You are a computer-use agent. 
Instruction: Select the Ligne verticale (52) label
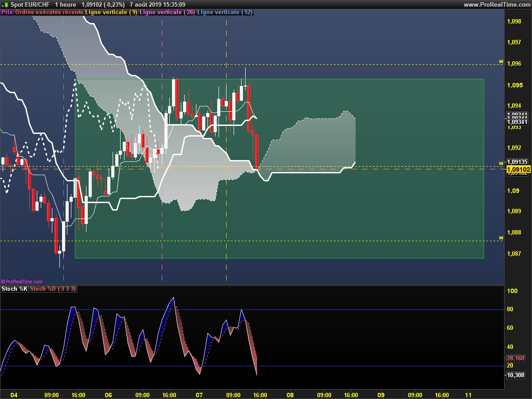(x=225, y=12)
